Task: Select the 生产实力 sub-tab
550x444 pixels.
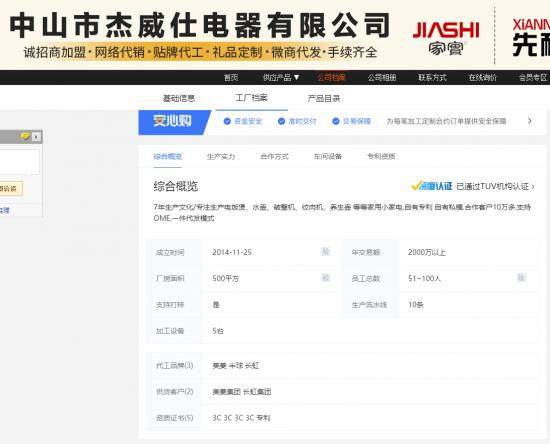Action: click(221, 156)
